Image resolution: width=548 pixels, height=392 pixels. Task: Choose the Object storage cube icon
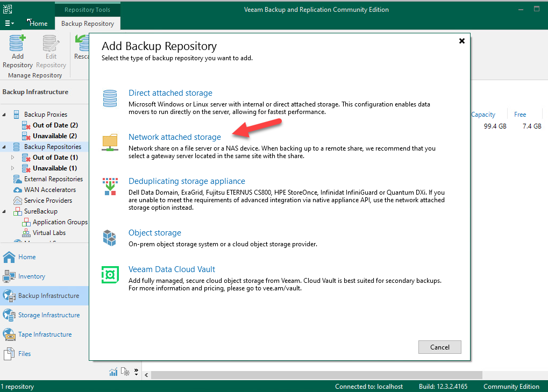pyautogui.click(x=110, y=237)
